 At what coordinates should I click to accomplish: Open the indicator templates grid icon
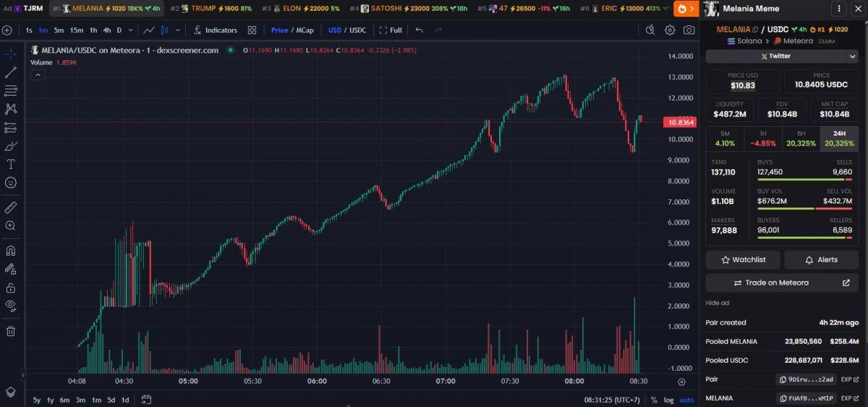point(252,30)
